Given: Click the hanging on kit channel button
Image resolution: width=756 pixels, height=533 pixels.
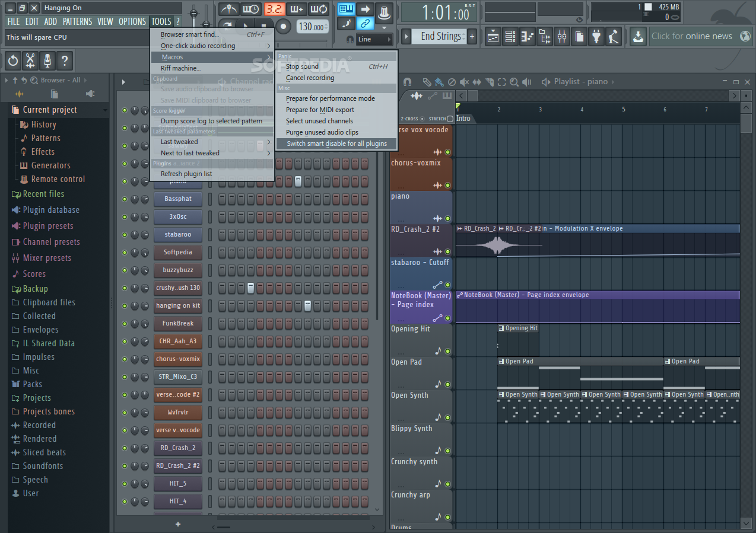Looking at the screenshot, I should click(178, 306).
